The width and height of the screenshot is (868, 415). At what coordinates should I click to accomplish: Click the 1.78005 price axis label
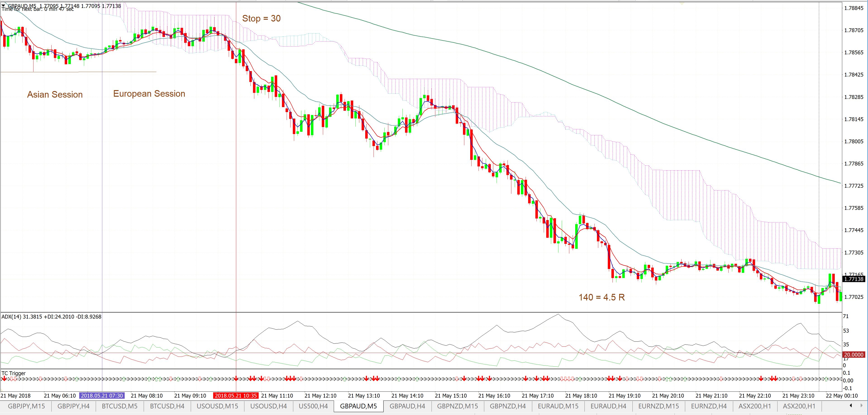pos(854,142)
